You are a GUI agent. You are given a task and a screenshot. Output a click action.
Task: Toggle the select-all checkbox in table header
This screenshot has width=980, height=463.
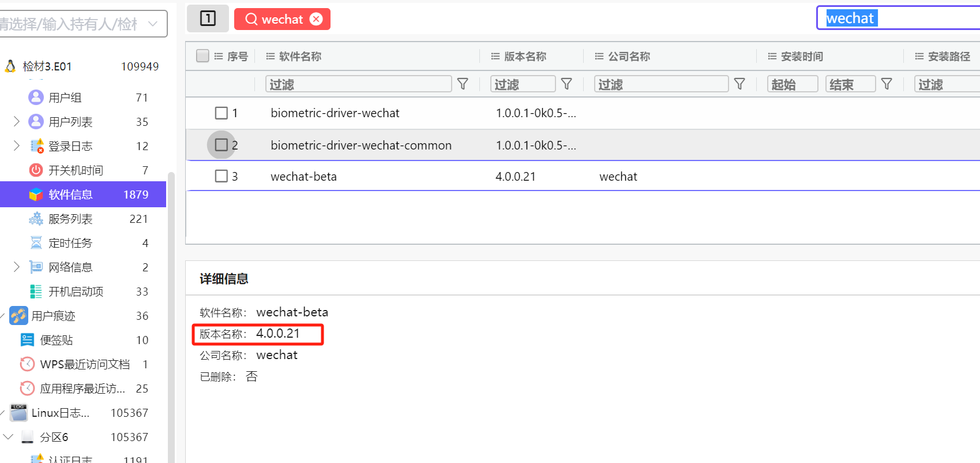[202, 55]
